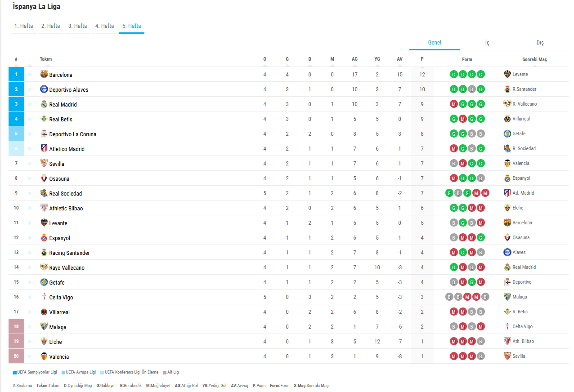Screen dimensions: 574x392
Task: Click rank 1 position cell
Action: coord(16,74)
